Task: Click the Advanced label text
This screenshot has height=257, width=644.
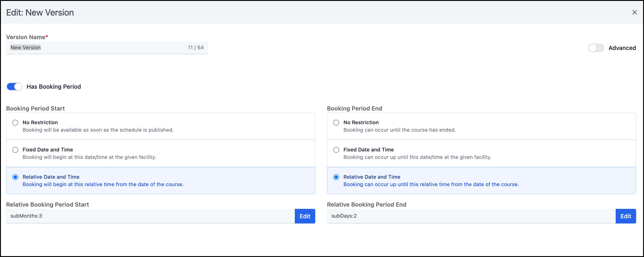Action: [x=622, y=48]
